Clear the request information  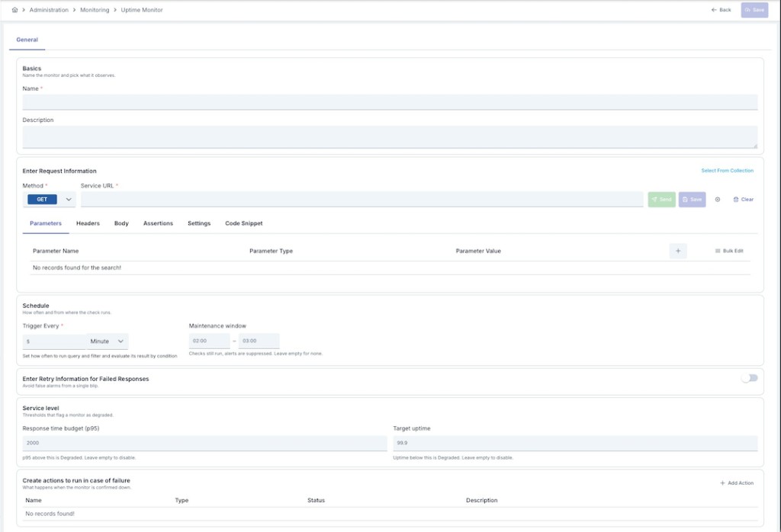[x=743, y=200]
